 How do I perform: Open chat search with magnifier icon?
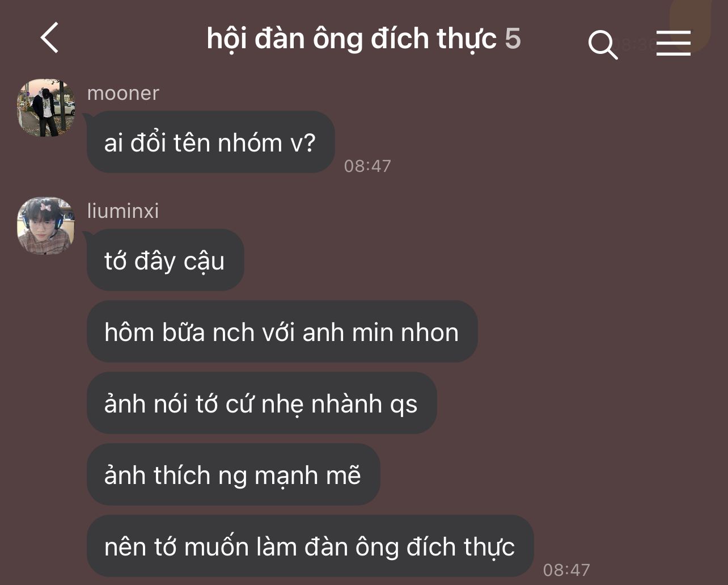(603, 44)
